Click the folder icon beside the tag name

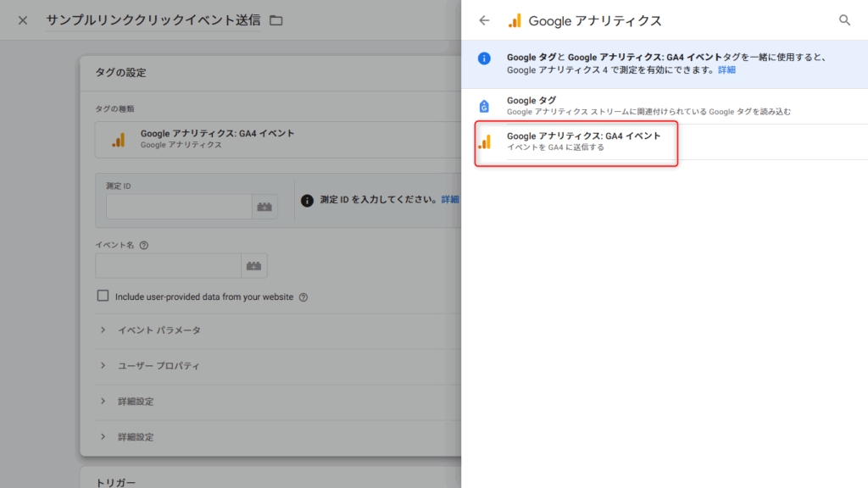click(x=275, y=20)
